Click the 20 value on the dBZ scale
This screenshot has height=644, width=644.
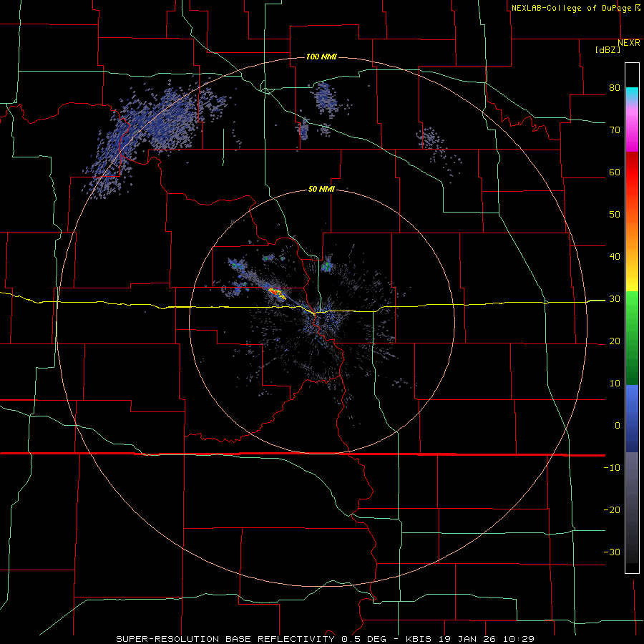tap(615, 341)
